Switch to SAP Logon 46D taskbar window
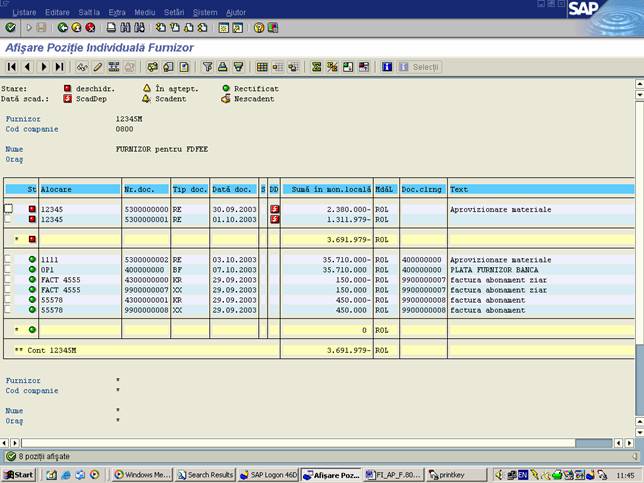 click(x=268, y=475)
